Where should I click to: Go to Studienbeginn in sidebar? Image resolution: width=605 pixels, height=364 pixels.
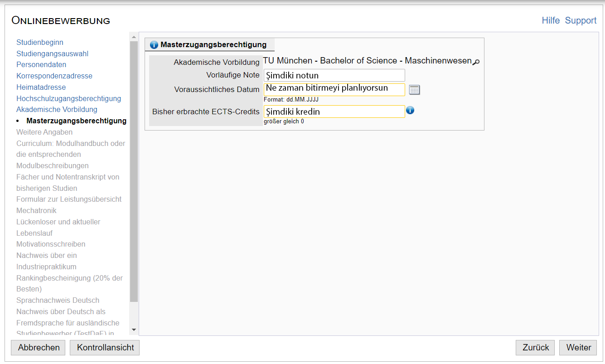pos(40,42)
